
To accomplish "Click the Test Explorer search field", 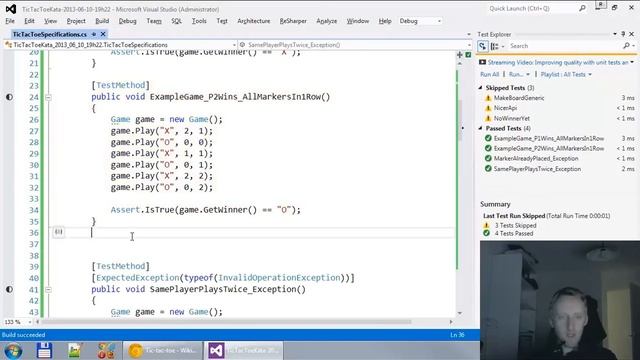I will (565, 46).
